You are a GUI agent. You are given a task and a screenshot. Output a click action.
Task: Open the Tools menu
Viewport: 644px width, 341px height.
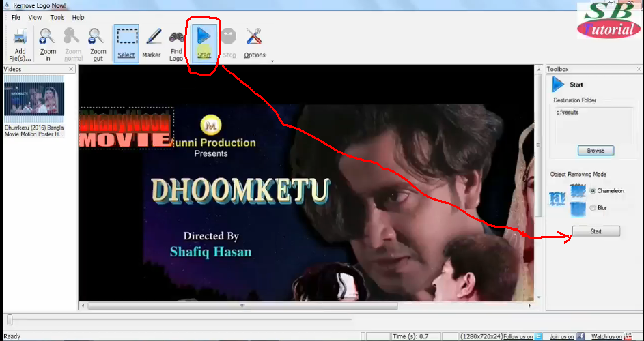(x=57, y=17)
